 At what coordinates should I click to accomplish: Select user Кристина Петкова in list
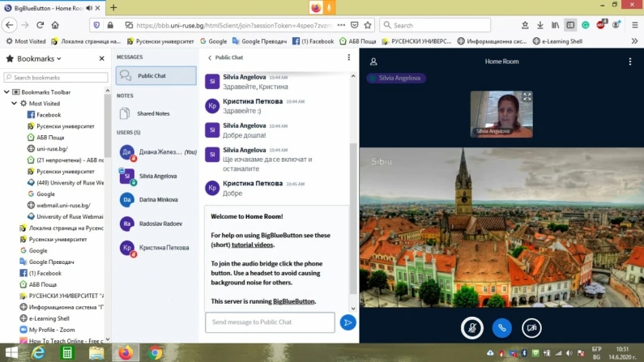click(157, 248)
